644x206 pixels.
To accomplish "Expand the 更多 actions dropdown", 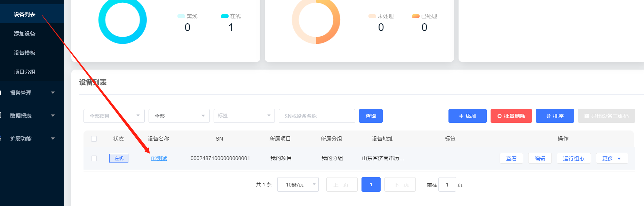I will (x=612, y=158).
